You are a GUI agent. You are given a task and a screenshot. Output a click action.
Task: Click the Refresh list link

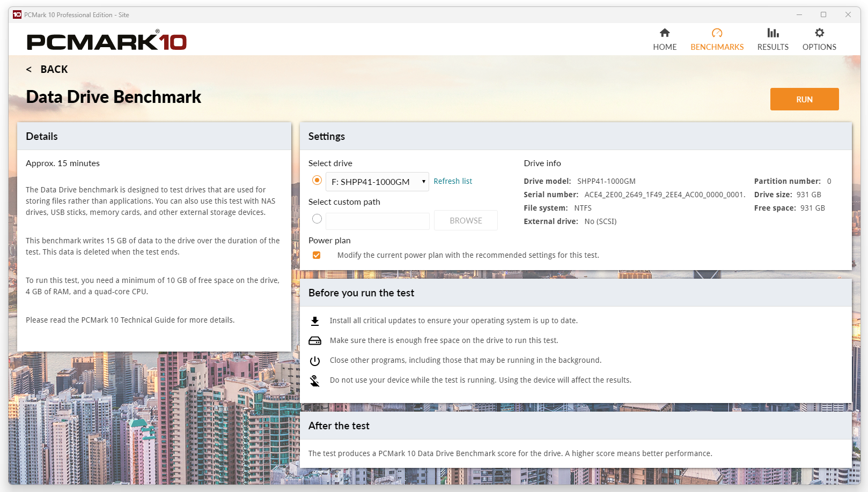453,181
